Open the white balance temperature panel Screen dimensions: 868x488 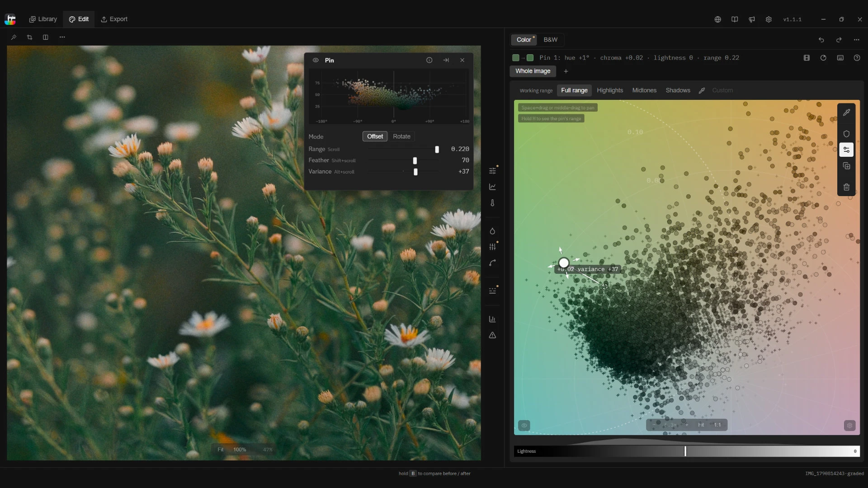click(492, 203)
